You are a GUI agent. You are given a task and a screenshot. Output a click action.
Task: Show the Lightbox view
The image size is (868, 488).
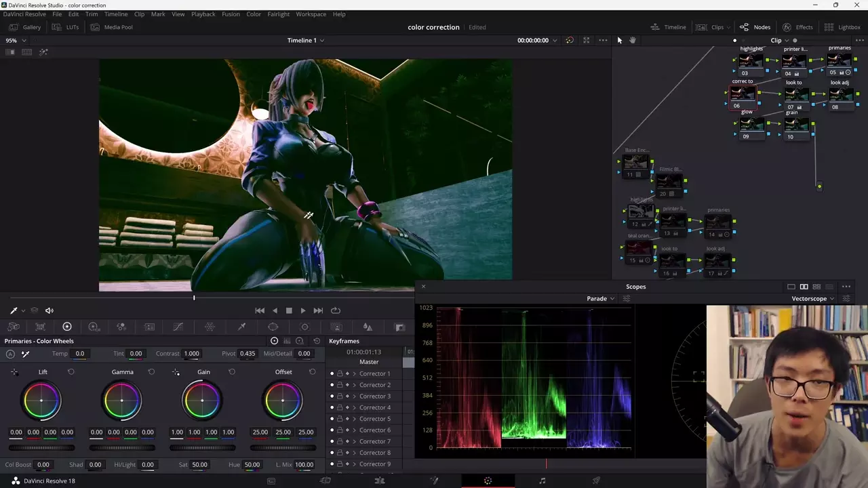[843, 27]
